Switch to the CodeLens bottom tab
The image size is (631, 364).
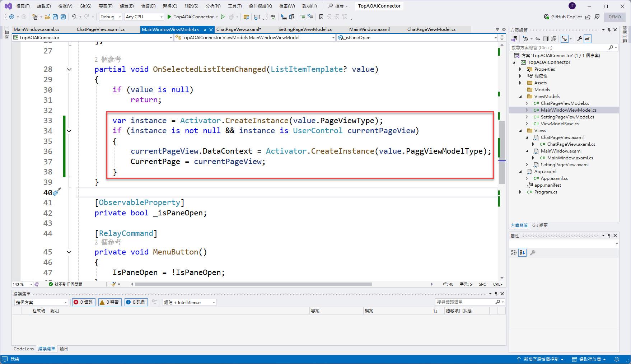(x=24, y=349)
